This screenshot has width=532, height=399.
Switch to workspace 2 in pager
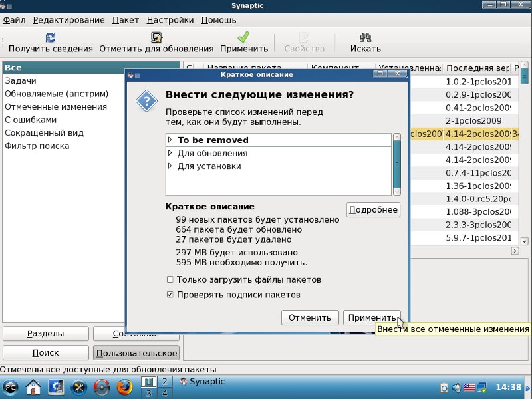pos(164,381)
